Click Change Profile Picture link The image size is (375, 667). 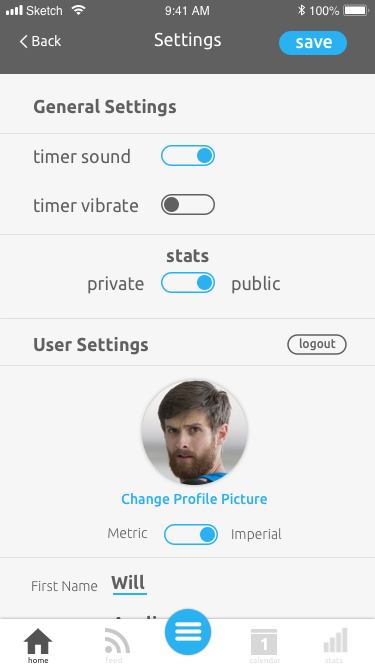[194, 499]
